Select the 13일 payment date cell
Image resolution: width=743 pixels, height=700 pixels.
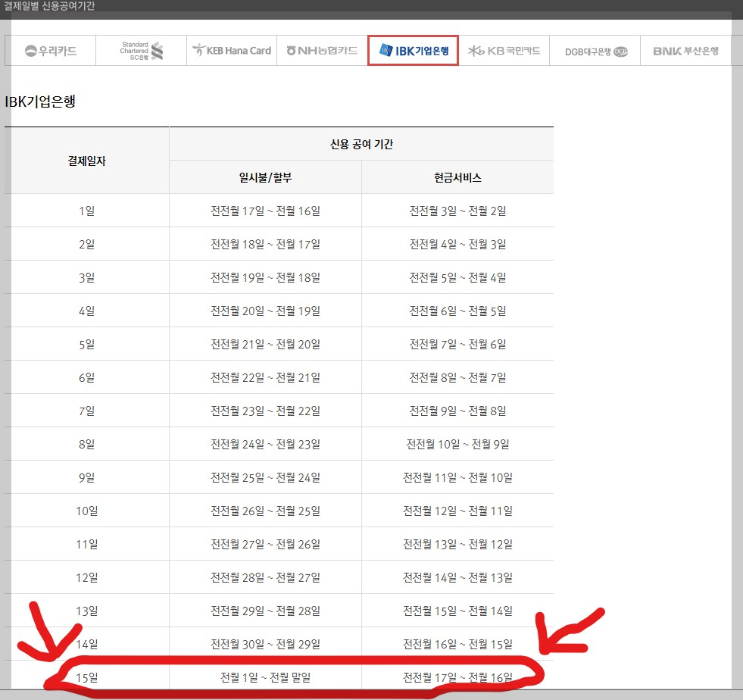click(x=86, y=611)
